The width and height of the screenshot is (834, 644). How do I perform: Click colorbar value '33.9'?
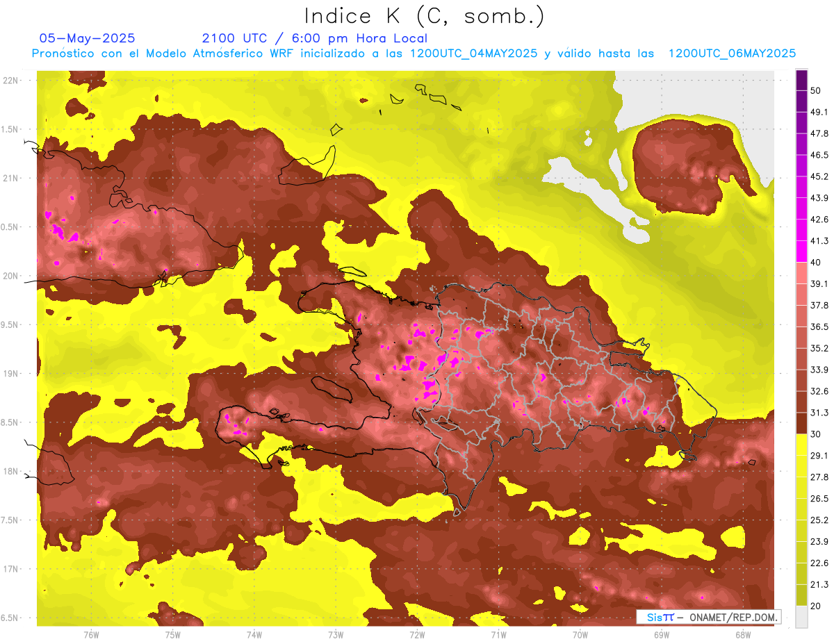point(819,370)
